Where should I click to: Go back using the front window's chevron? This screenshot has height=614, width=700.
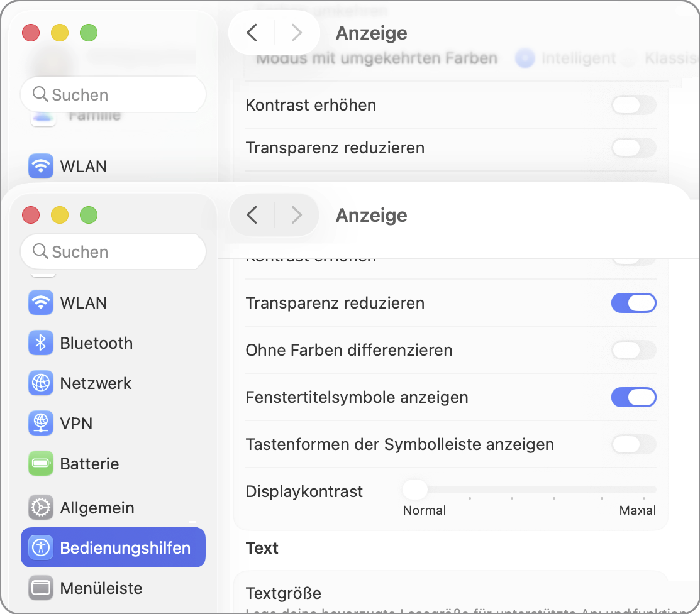pyautogui.click(x=252, y=215)
